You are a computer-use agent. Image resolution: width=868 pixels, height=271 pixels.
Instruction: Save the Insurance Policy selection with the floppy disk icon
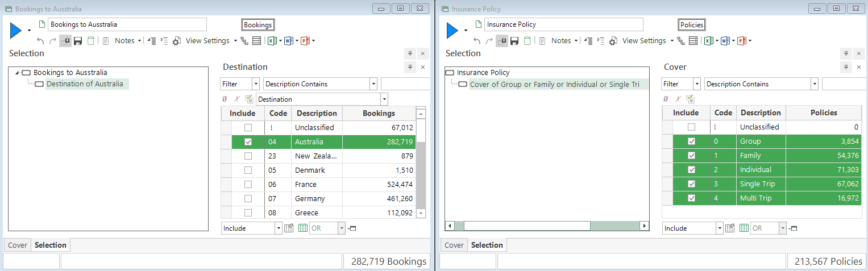[514, 41]
